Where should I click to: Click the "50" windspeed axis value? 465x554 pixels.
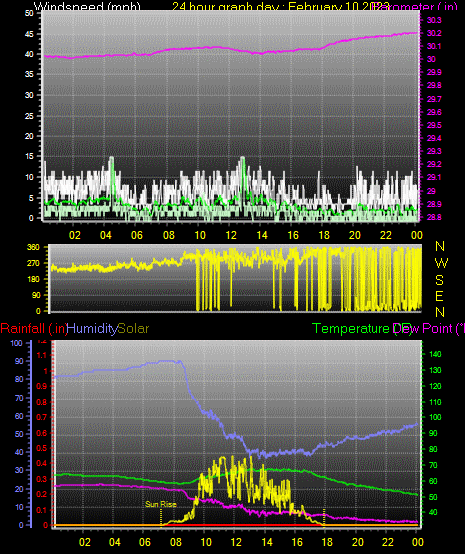(29, 13)
